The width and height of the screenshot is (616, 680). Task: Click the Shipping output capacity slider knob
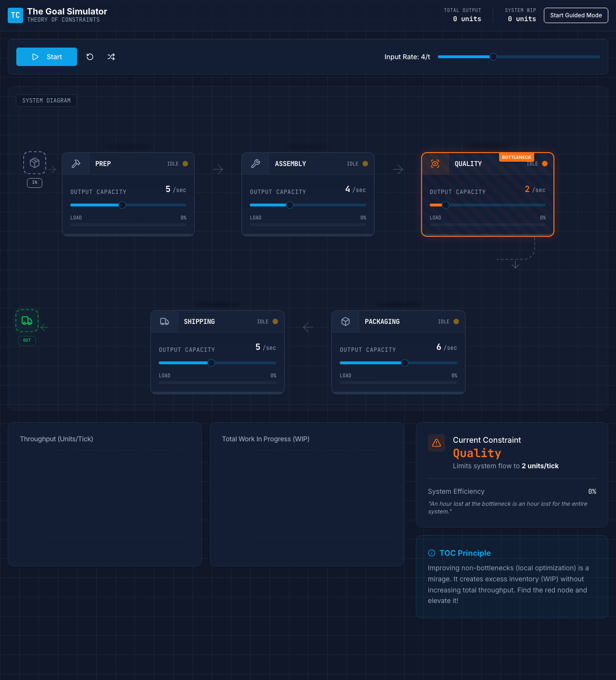coord(211,363)
